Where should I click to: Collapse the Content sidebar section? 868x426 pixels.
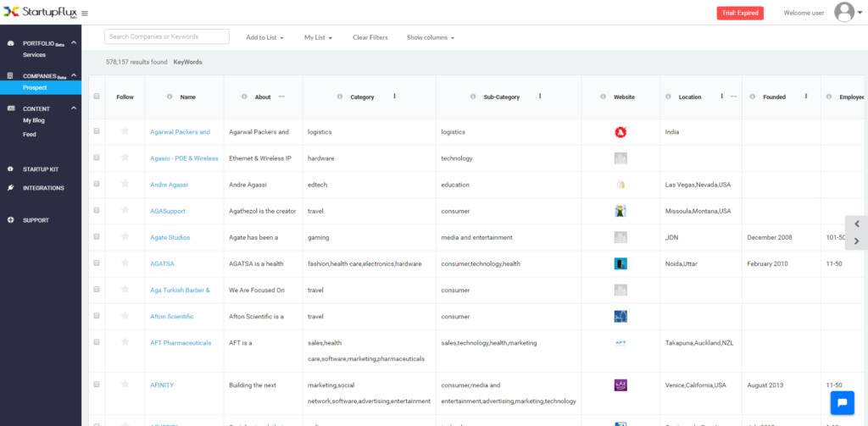75,108
